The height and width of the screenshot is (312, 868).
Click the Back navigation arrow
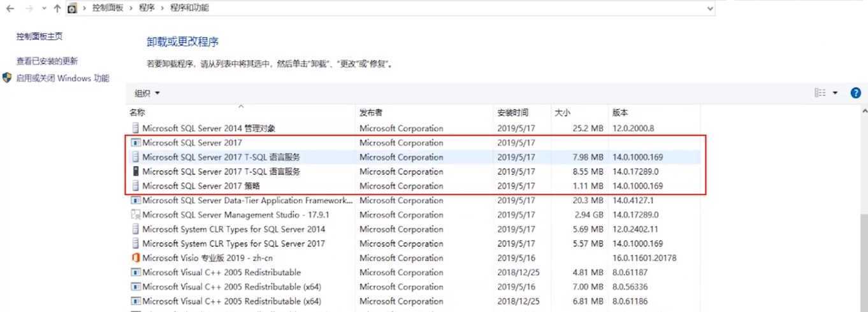10,9
